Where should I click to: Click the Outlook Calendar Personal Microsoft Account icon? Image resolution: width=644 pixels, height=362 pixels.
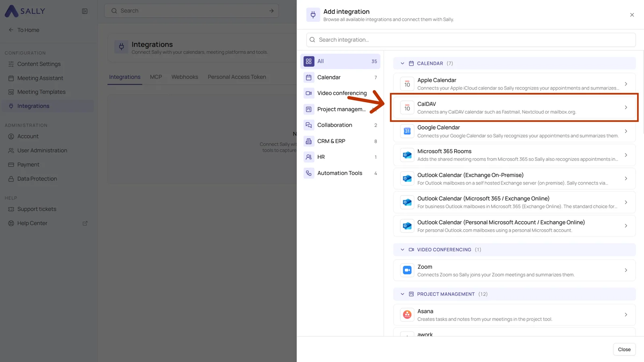tap(407, 226)
